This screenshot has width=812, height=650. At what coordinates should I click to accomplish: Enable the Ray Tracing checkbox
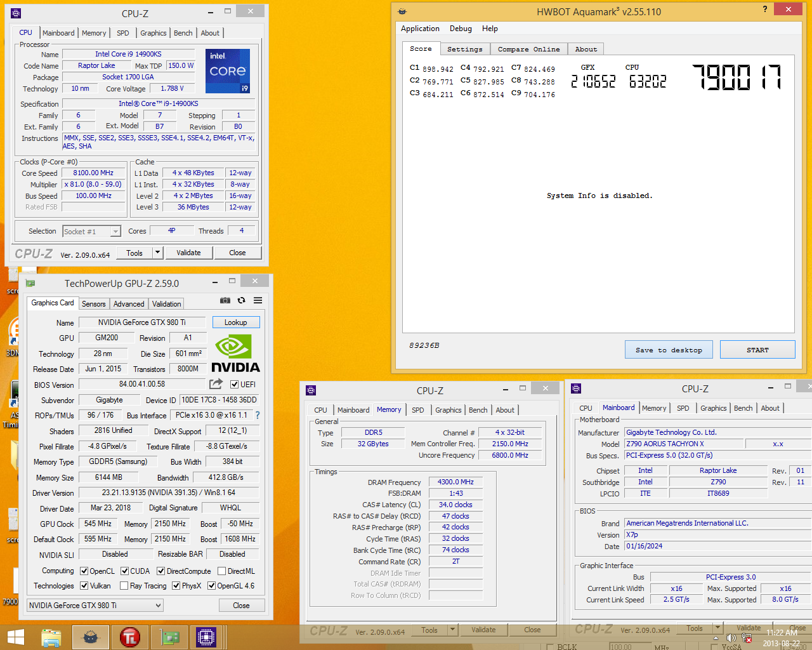[124, 586]
